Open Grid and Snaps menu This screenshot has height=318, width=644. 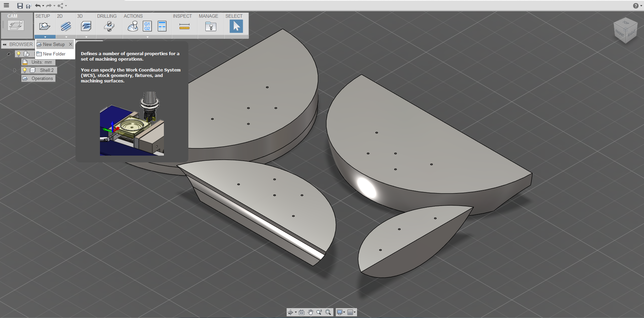pyautogui.click(x=351, y=312)
